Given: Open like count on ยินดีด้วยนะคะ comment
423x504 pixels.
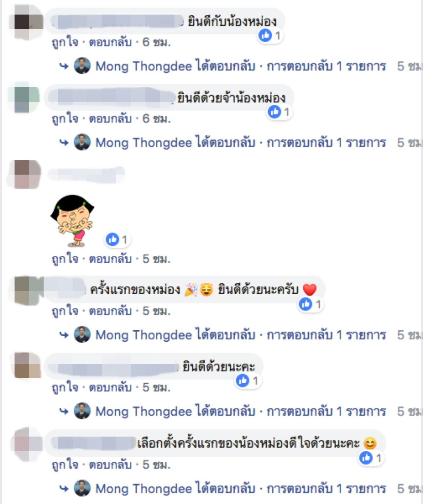Looking at the screenshot, I should pyautogui.click(x=248, y=381).
